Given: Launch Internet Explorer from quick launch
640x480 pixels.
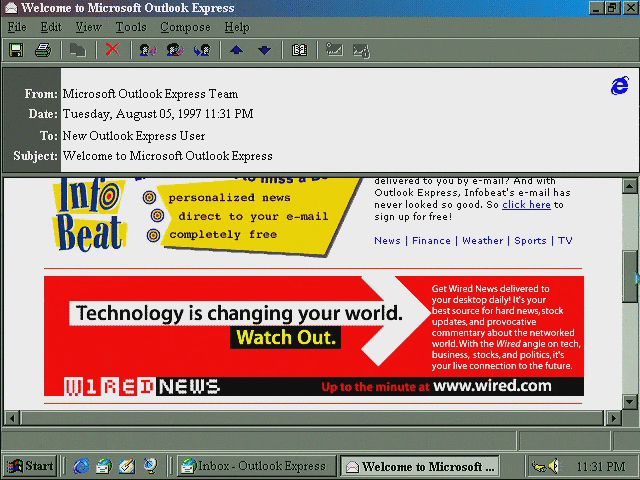Looking at the screenshot, I should (x=81, y=466).
